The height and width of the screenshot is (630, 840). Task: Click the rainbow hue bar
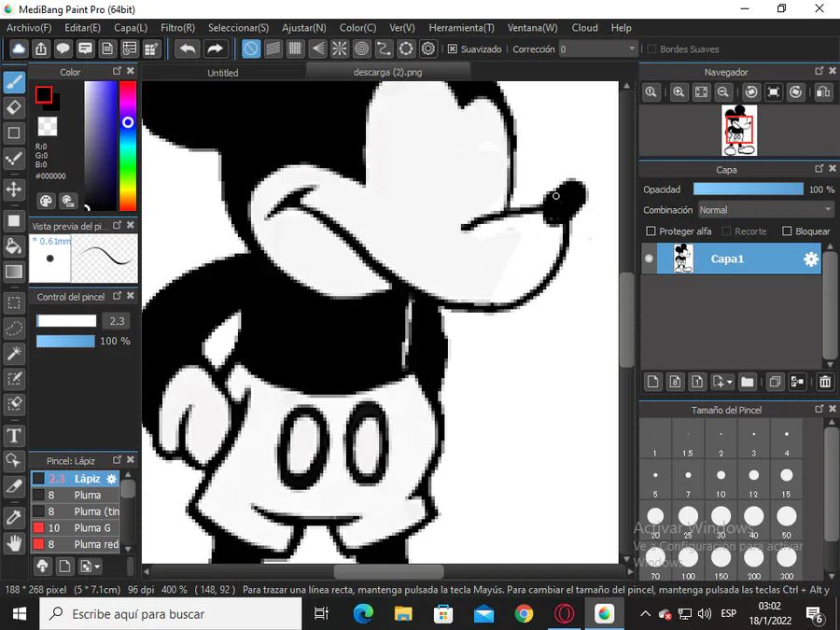coord(128,146)
